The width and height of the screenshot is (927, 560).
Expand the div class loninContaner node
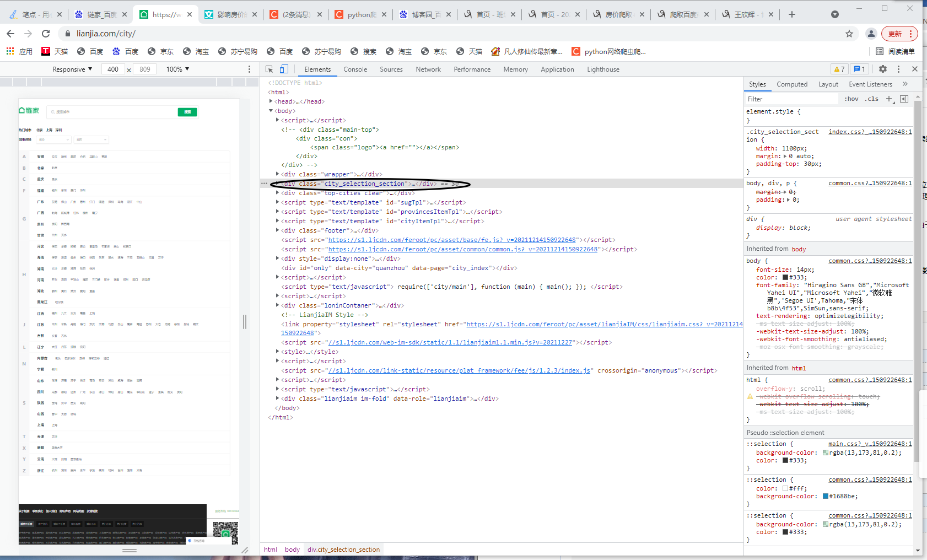[277, 305]
